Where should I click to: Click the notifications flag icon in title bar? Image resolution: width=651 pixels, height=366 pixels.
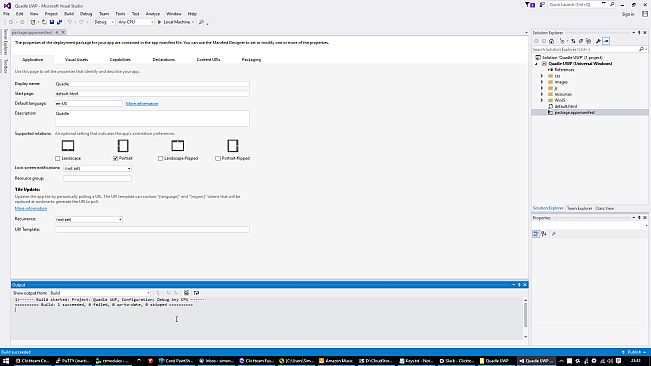coord(530,5)
